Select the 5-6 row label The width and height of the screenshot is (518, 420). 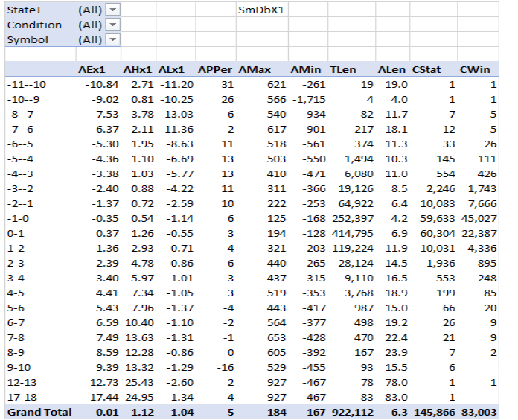pos(16,308)
